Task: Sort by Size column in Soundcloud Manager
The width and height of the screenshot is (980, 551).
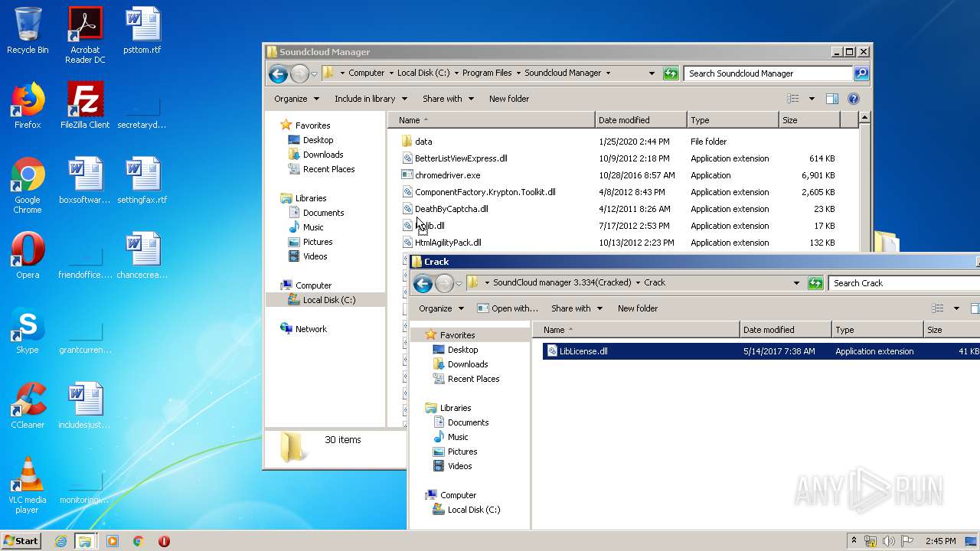Action: tap(809, 120)
